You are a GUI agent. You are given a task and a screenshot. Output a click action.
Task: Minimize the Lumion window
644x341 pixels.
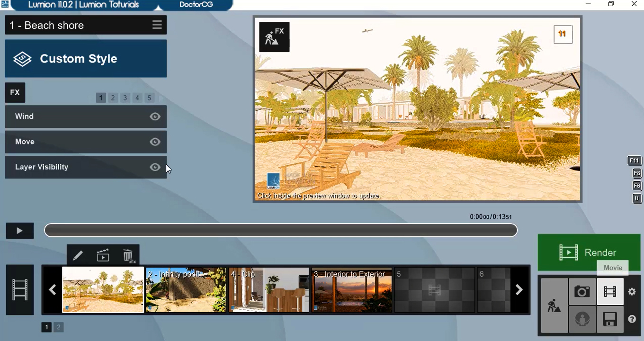click(588, 4)
